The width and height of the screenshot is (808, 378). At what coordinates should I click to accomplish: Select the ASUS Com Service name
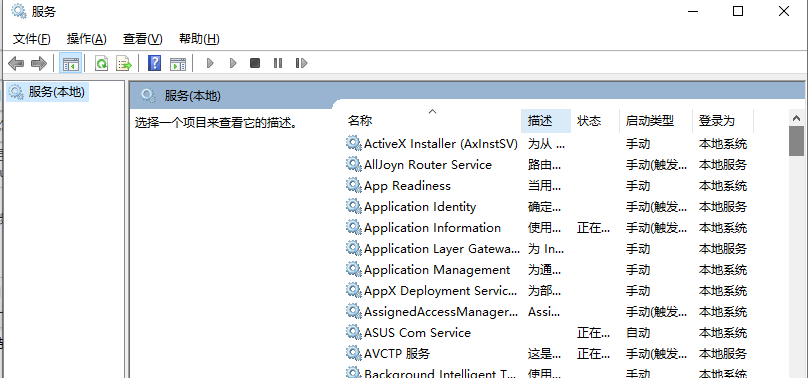417,333
